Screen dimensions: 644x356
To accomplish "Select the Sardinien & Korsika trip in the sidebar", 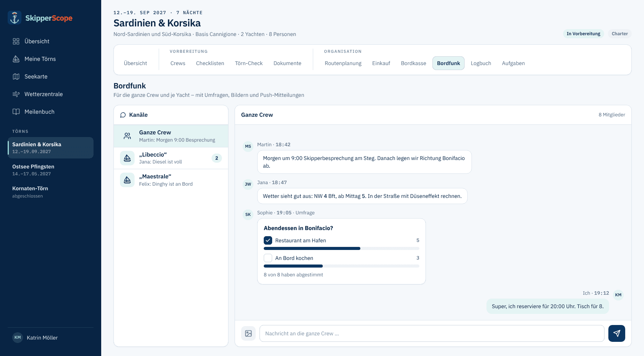I will tap(51, 148).
